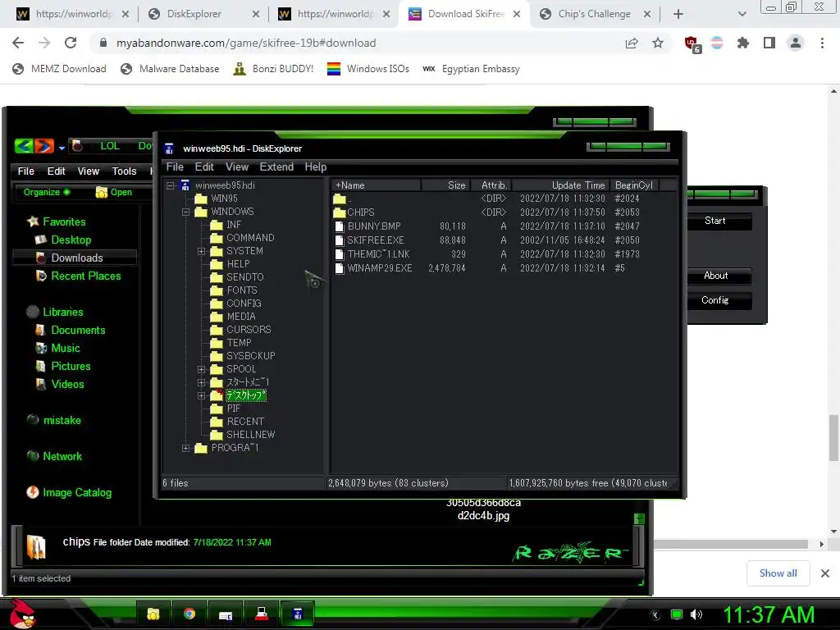Select the COMMAND folder in tree
The height and width of the screenshot is (630, 840).
[250, 238]
